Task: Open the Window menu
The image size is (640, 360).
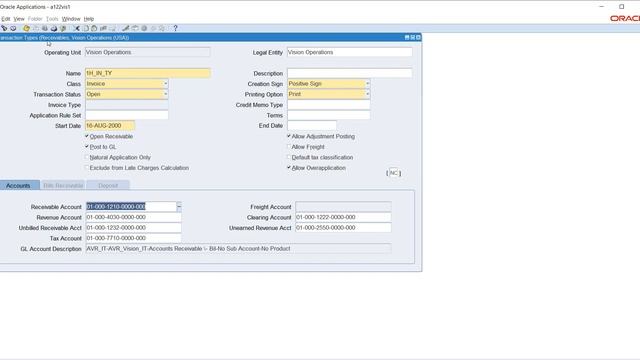Action: (71, 19)
